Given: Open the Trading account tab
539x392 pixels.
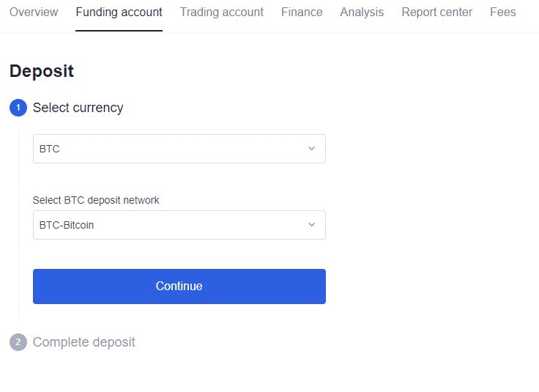Looking at the screenshot, I should (x=221, y=12).
